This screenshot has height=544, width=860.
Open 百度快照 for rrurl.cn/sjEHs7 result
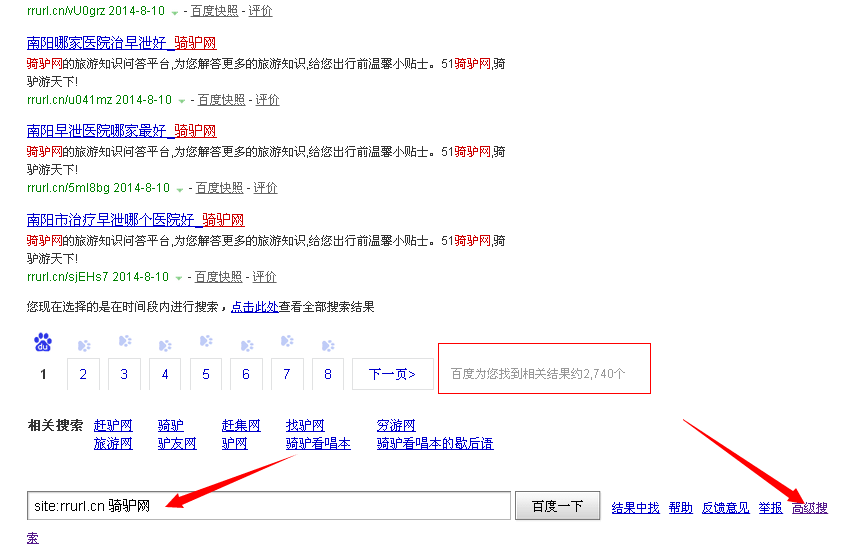(218, 277)
